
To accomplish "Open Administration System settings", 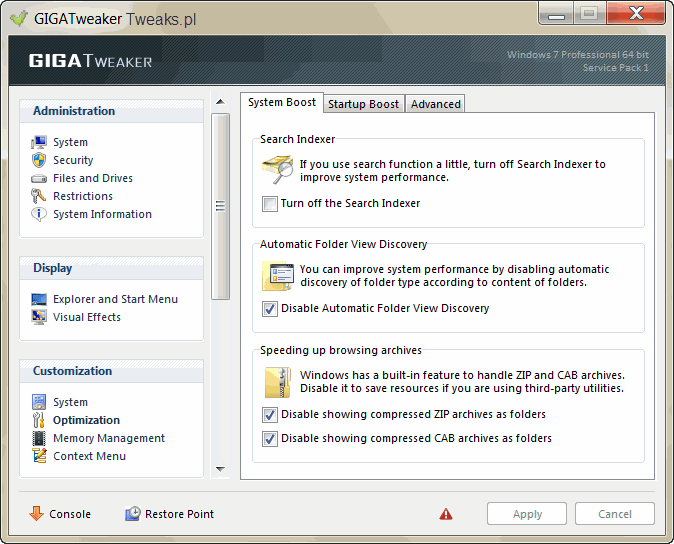I will (70, 142).
